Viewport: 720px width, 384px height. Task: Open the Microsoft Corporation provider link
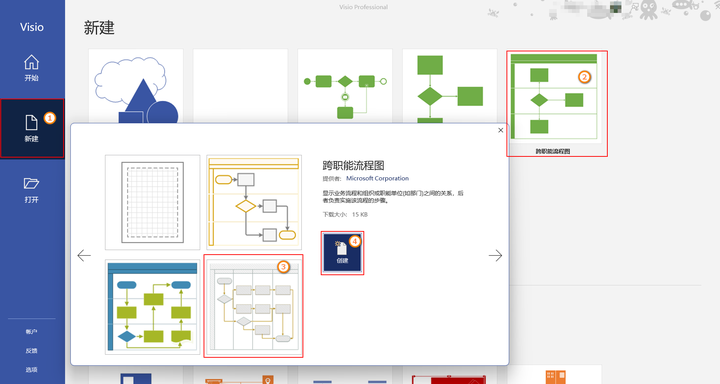point(377,178)
